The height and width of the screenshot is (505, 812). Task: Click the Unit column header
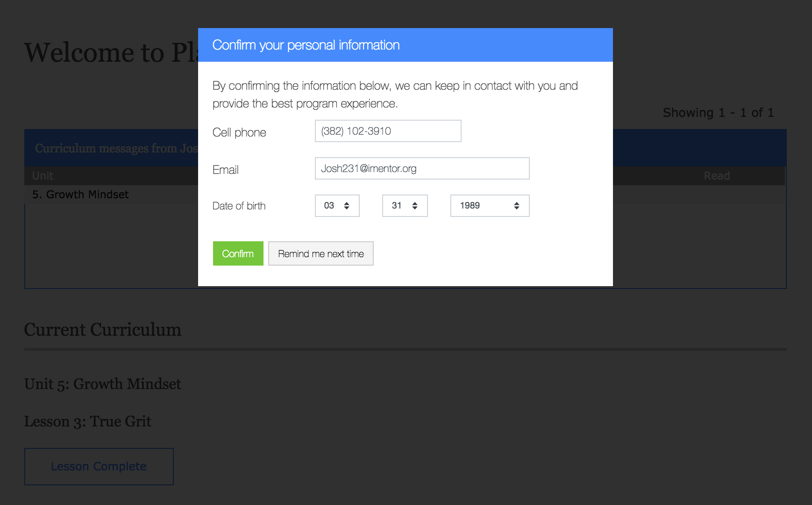pyautogui.click(x=43, y=176)
